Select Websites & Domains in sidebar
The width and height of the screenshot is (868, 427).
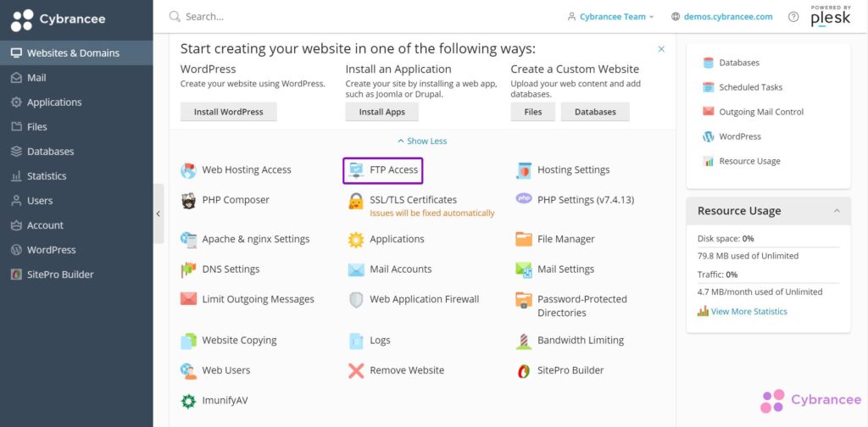click(76, 53)
